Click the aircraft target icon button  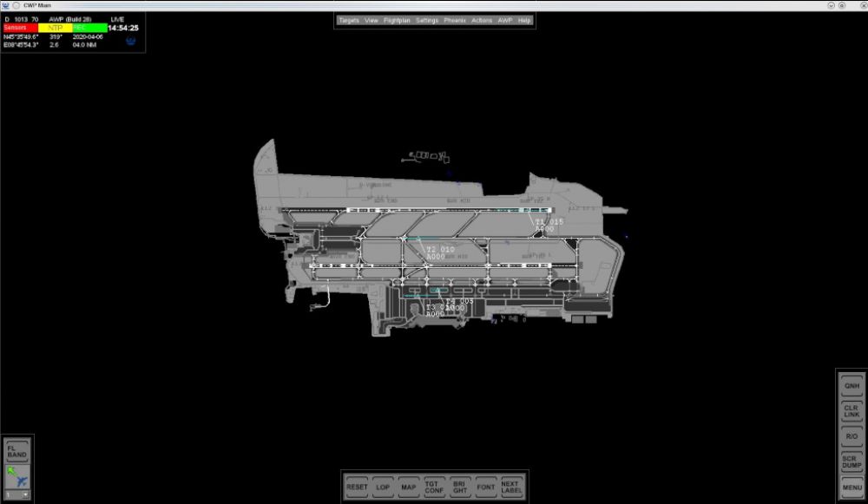pyautogui.click(x=17, y=476)
